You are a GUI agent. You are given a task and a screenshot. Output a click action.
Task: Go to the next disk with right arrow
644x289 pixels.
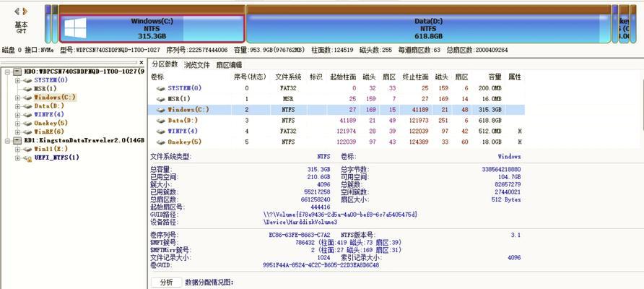point(25,12)
